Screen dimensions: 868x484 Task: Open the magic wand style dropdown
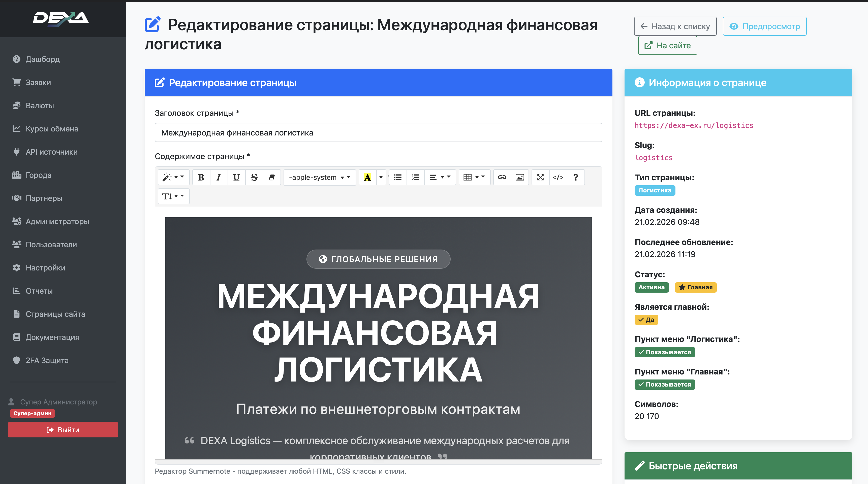pyautogui.click(x=174, y=177)
